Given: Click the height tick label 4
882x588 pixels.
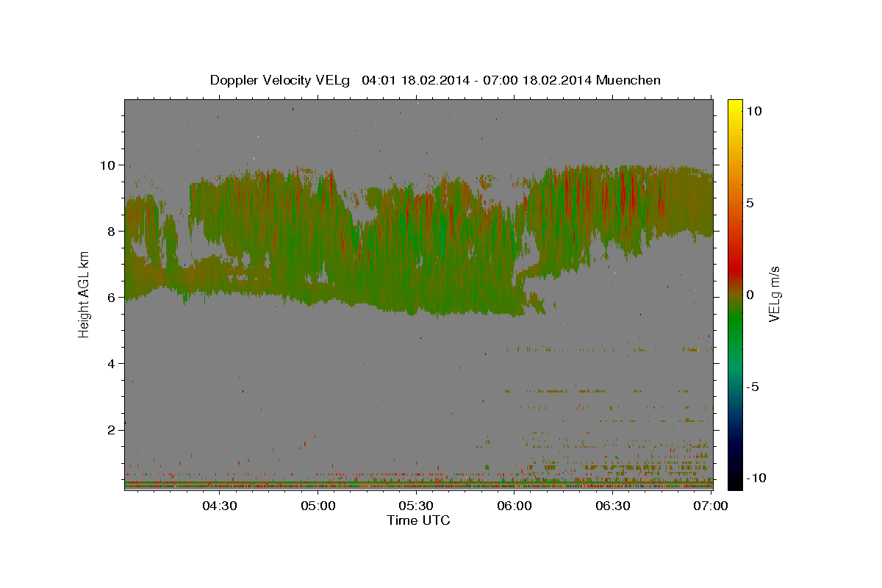Looking at the screenshot, I should (112, 363).
